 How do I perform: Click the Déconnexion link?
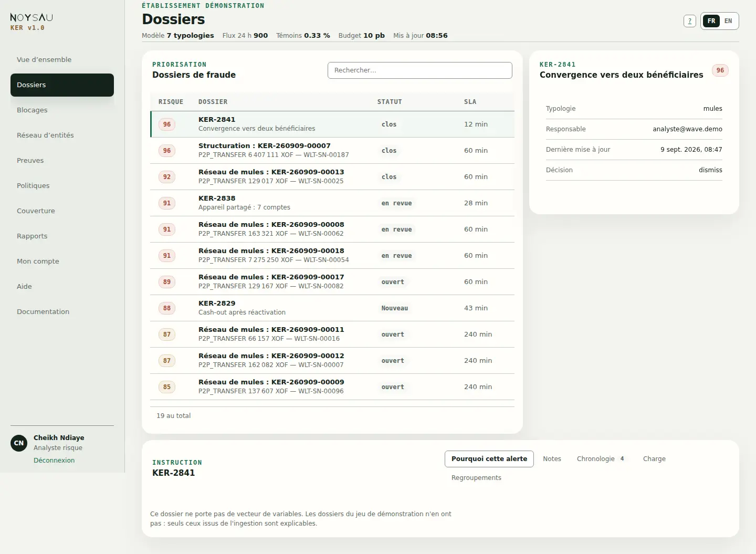pyautogui.click(x=54, y=461)
